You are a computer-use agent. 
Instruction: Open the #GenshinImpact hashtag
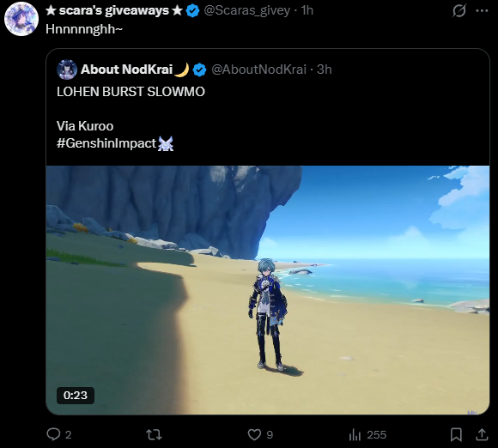click(106, 143)
